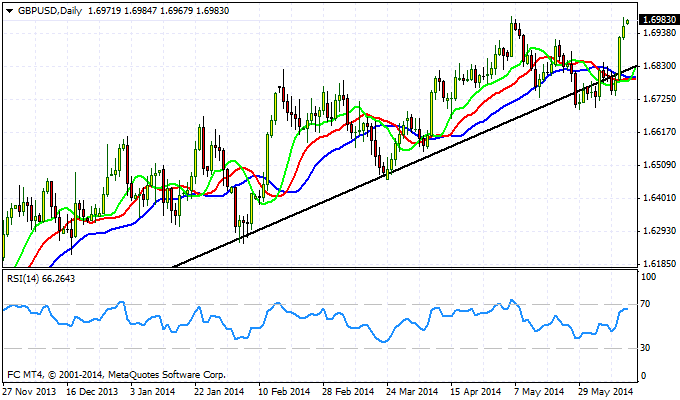The height and width of the screenshot is (400, 680).
Task: Click the 1.64010 price axis label
Action: [660, 198]
